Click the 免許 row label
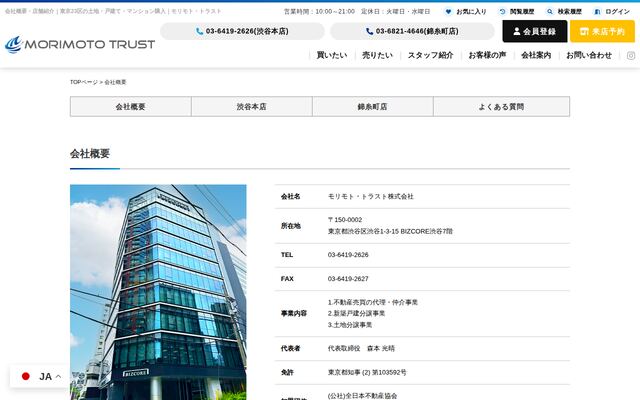640x400 pixels. 287,372
